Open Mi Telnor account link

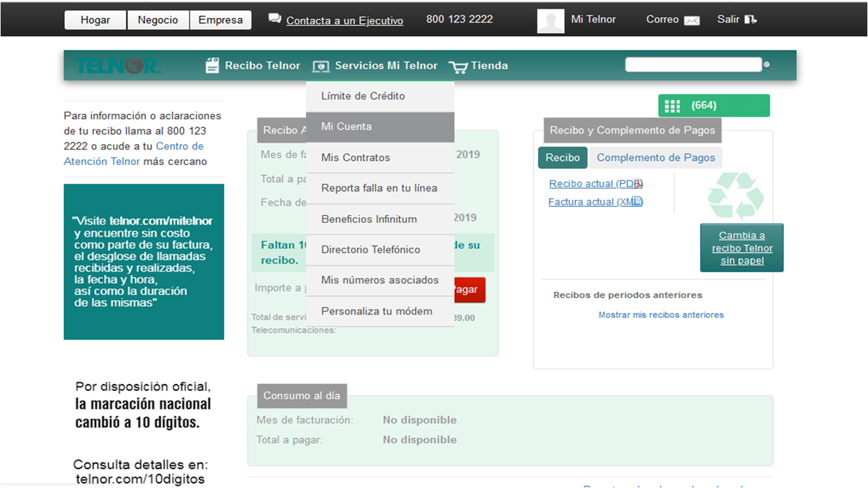pos(593,20)
